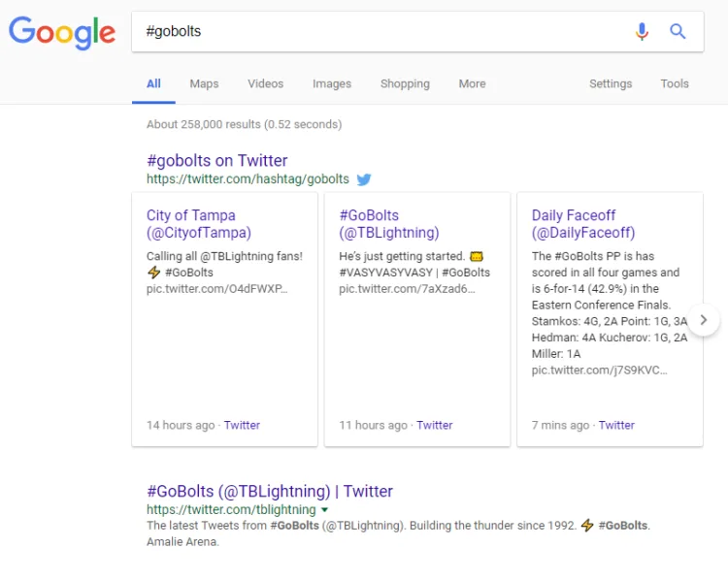Click the #VASYVASYVASY hashtag text
Image resolution: width=728 pixels, height=580 pixels.
tap(385, 273)
